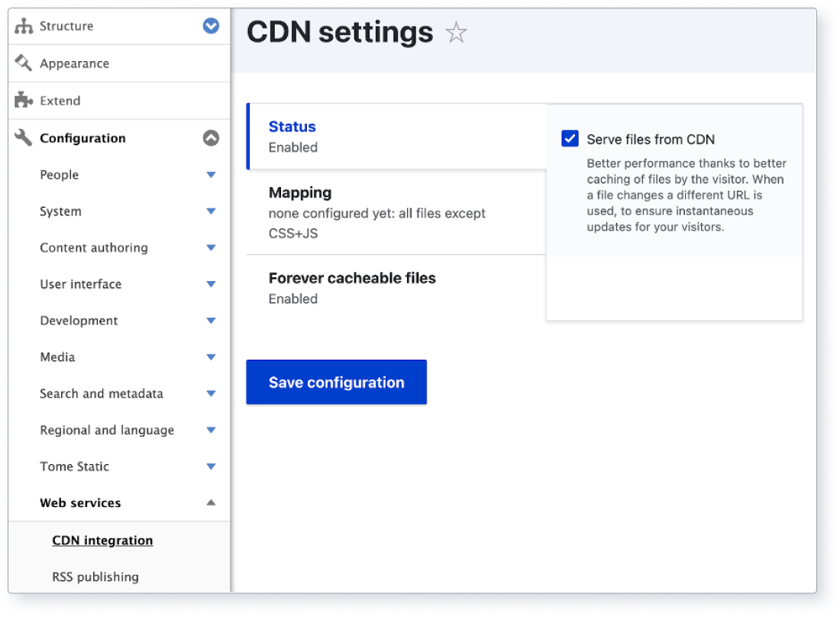
Task: Select the Configuration wrench icon
Action: click(x=24, y=138)
